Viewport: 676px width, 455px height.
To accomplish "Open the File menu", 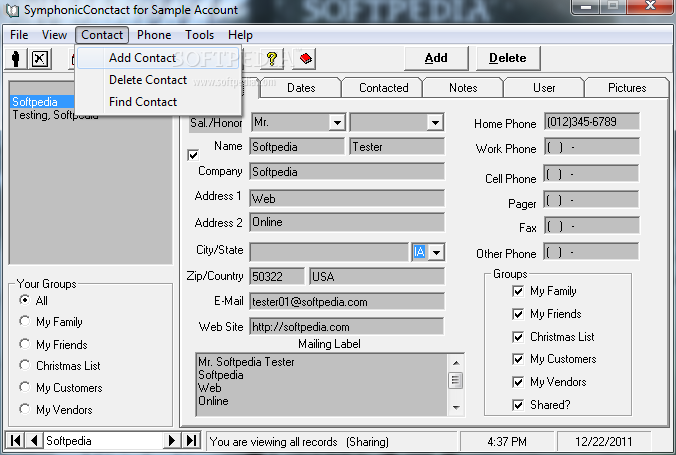I will coord(19,35).
